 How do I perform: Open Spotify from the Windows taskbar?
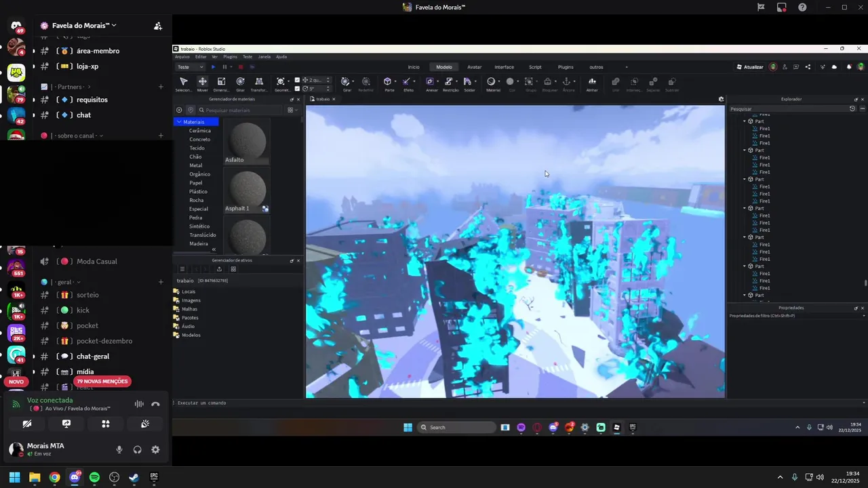(x=94, y=477)
